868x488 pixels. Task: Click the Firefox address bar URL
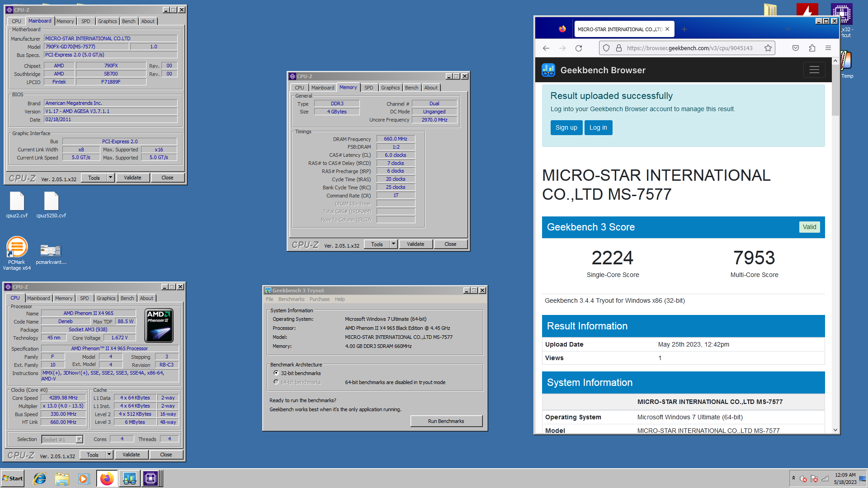[x=689, y=48]
